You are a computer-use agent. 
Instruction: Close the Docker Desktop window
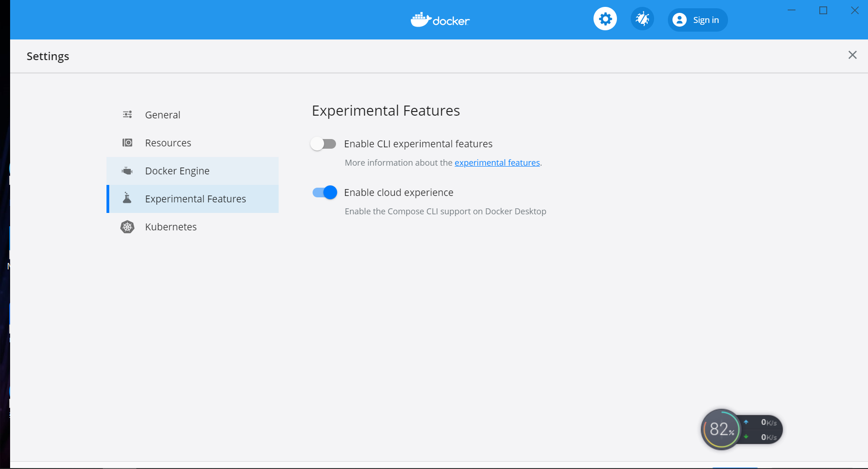tap(854, 10)
